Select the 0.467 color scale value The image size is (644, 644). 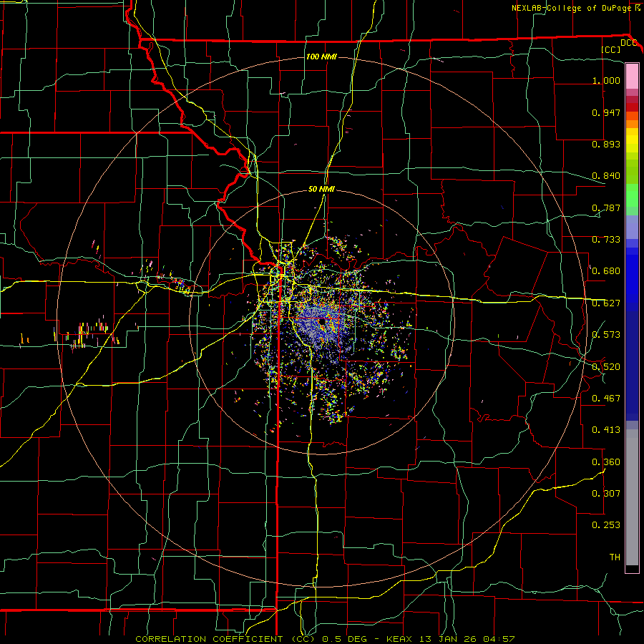606,399
